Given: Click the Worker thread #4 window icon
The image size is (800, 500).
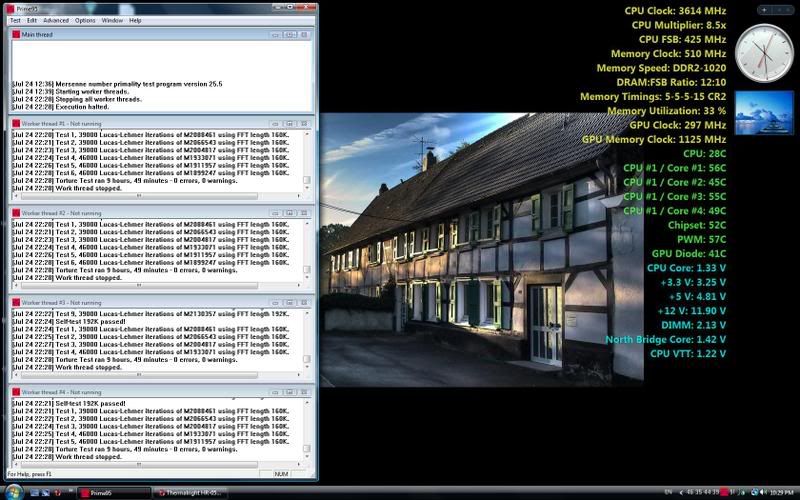Looking at the screenshot, I should [16, 392].
